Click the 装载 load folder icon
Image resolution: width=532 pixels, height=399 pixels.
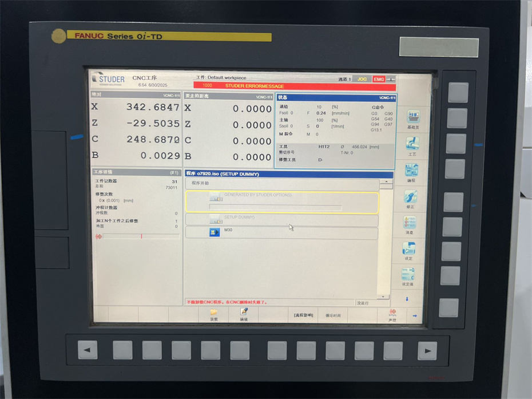214,314
